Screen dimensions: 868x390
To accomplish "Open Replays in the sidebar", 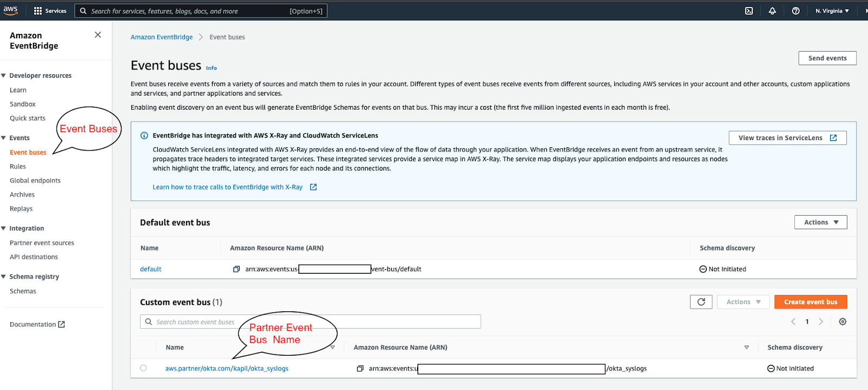I will coord(21,209).
